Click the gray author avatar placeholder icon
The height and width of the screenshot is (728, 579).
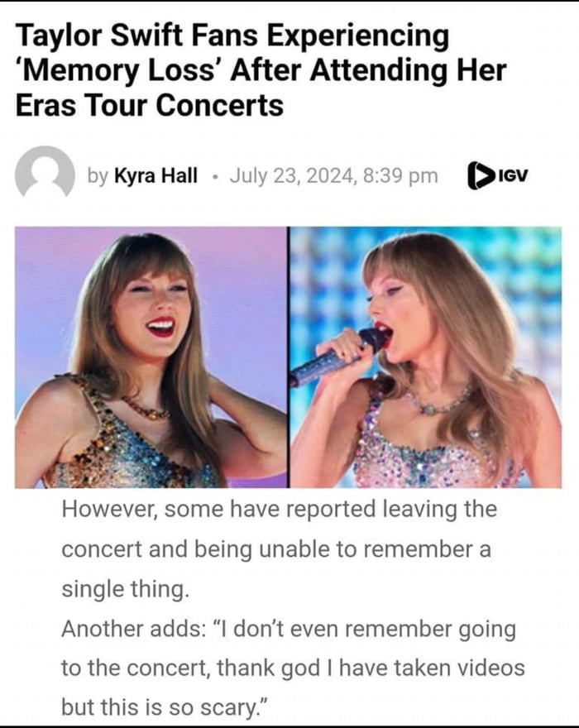pos(45,173)
